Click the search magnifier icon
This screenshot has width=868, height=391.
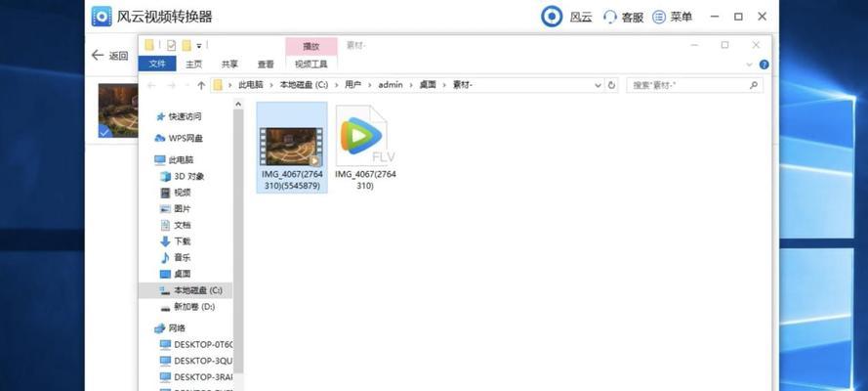pos(753,85)
